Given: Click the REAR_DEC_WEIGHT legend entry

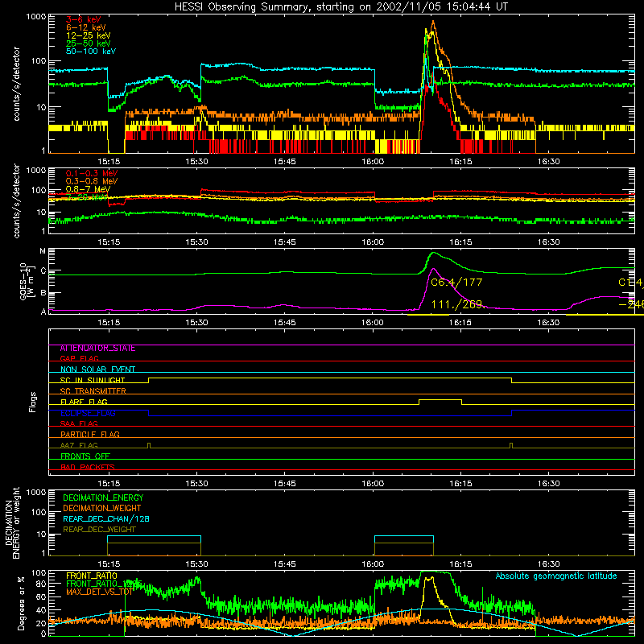Looking at the screenshot, I should 99,530.
